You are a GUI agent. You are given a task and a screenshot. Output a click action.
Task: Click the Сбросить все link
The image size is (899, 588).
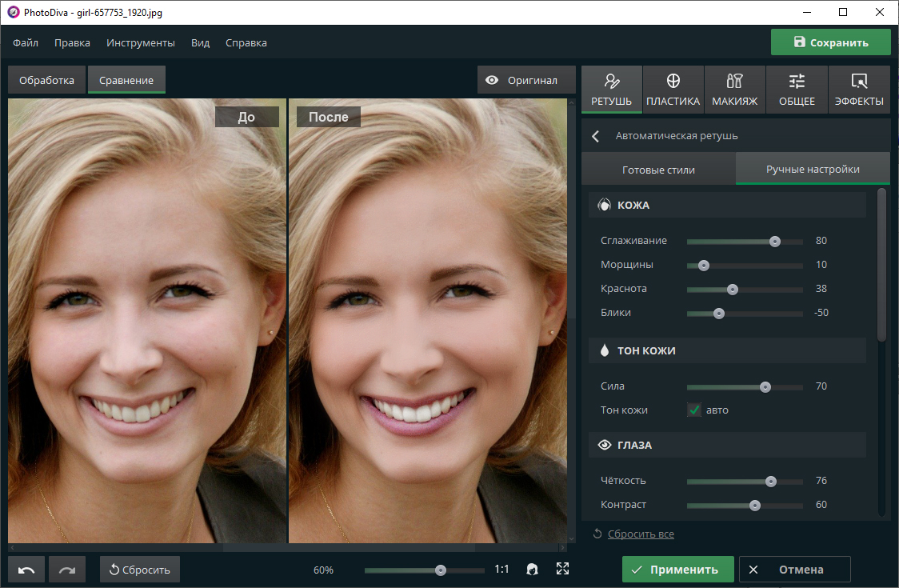pyautogui.click(x=641, y=534)
